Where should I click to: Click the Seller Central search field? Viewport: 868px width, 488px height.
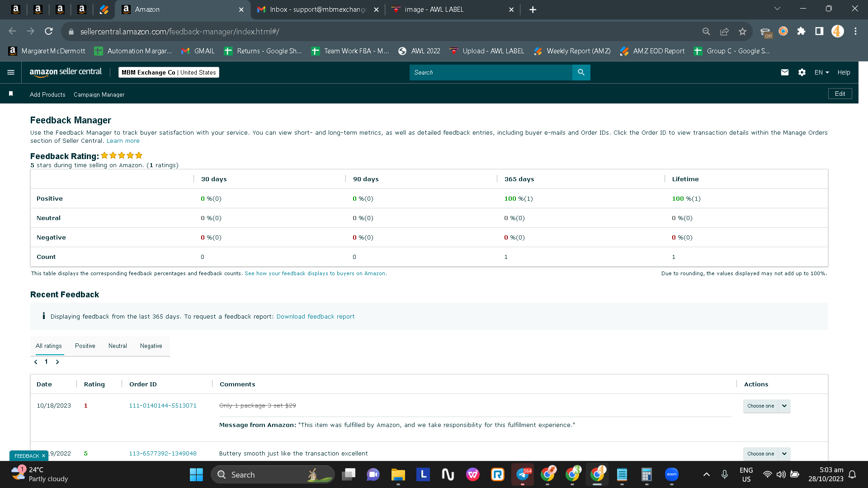(x=491, y=72)
